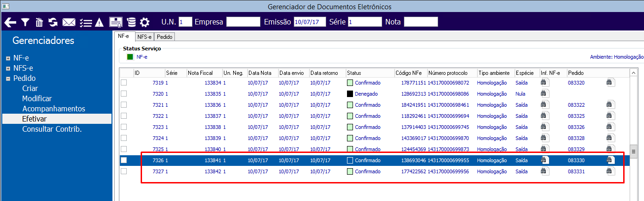Click the vertical scrollbar thumb

coord(633,151)
